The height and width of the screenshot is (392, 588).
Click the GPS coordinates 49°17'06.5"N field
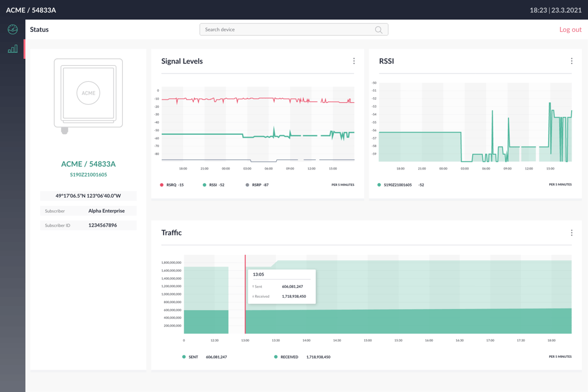click(x=88, y=195)
